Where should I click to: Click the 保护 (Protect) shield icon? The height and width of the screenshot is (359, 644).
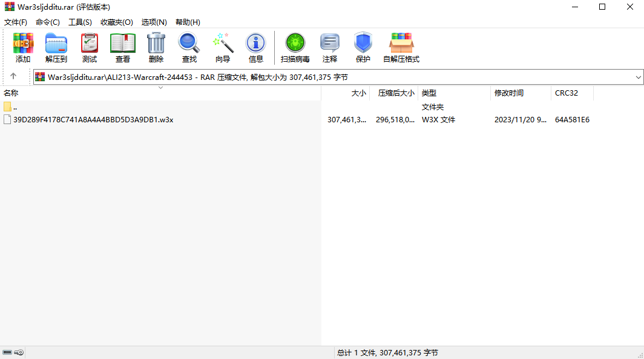363,47
